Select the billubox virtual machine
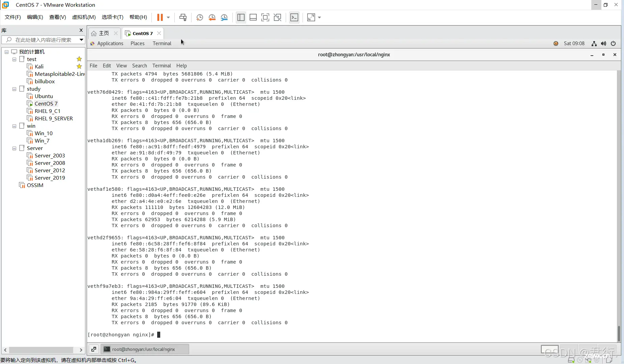This screenshot has width=624, height=364. [45, 81]
